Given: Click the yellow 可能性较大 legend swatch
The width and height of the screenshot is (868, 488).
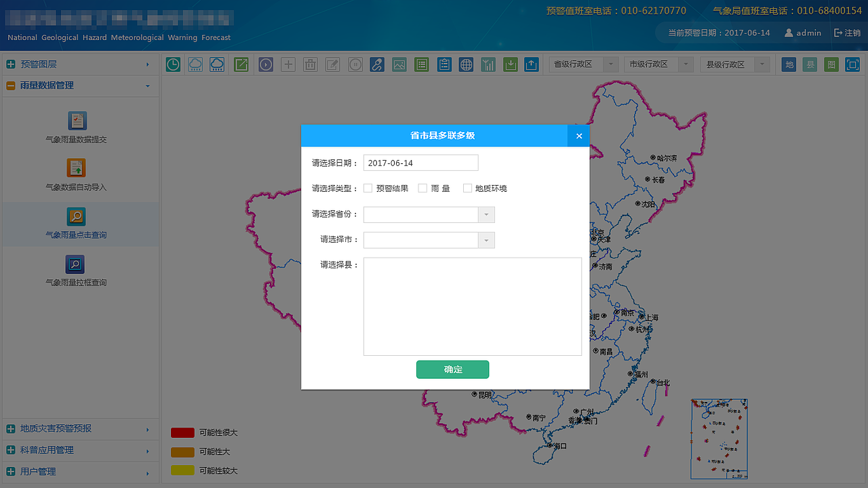Looking at the screenshot, I should pos(182,470).
